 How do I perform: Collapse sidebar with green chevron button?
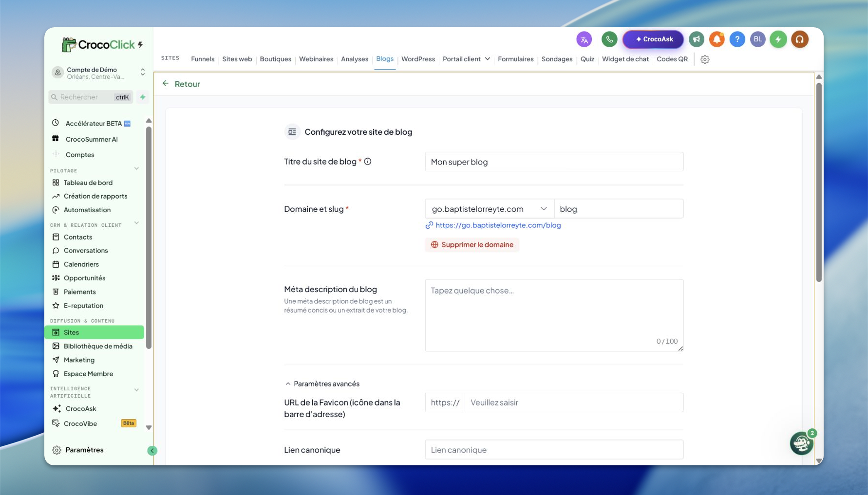click(x=152, y=451)
